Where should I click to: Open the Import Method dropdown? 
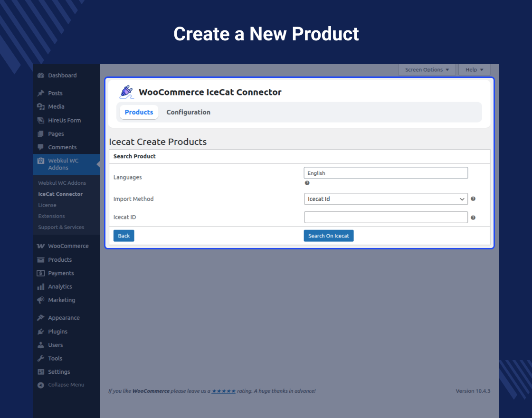pyautogui.click(x=385, y=199)
